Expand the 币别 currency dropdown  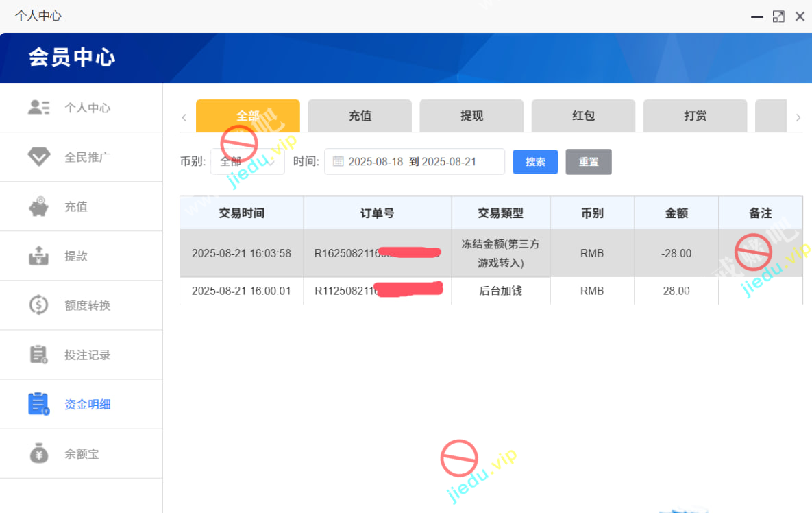247,162
